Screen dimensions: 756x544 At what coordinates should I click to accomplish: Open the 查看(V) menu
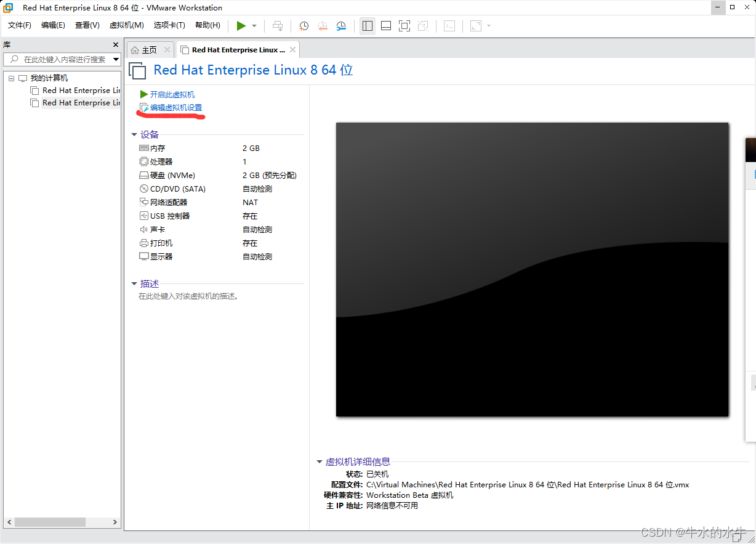(x=87, y=25)
